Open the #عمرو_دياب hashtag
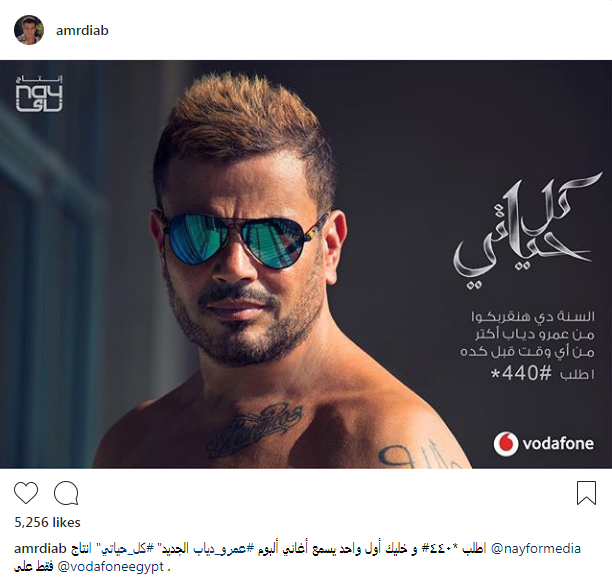 tap(223, 549)
